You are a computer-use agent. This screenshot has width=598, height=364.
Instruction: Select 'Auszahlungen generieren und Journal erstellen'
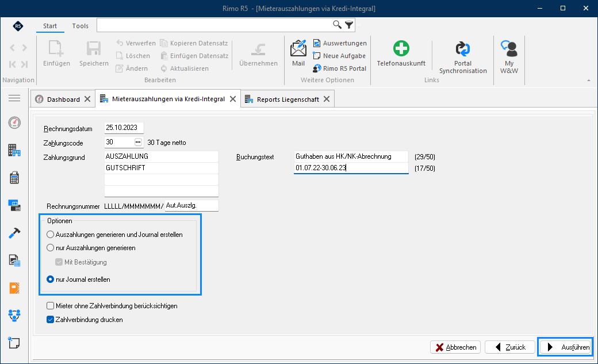coord(114,234)
